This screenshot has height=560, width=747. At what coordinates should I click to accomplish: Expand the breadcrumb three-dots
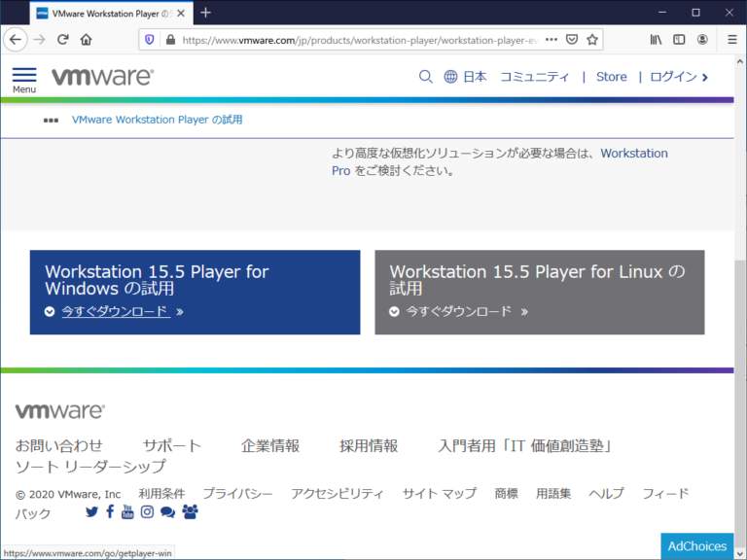click(x=51, y=120)
